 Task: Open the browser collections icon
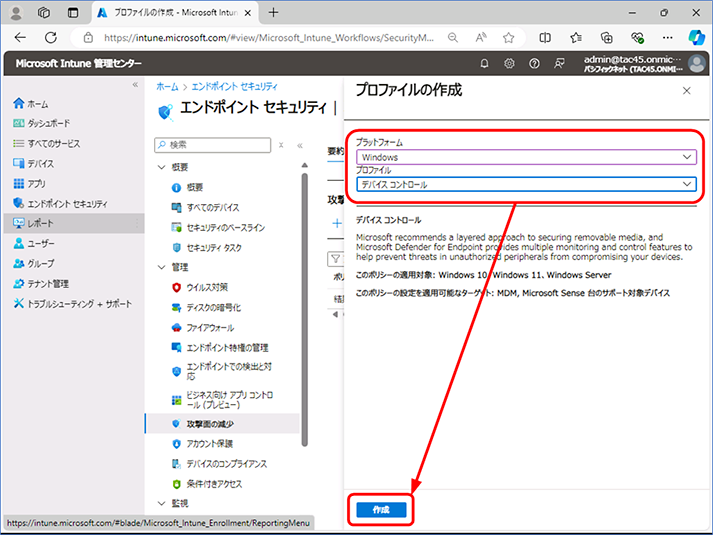point(607,38)
